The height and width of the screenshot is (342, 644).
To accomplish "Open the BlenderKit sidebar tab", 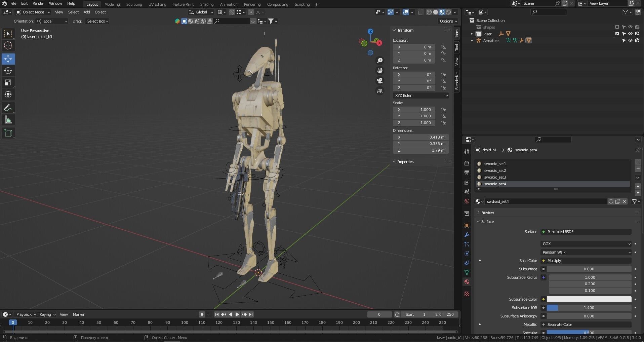I will pos(457,81).
